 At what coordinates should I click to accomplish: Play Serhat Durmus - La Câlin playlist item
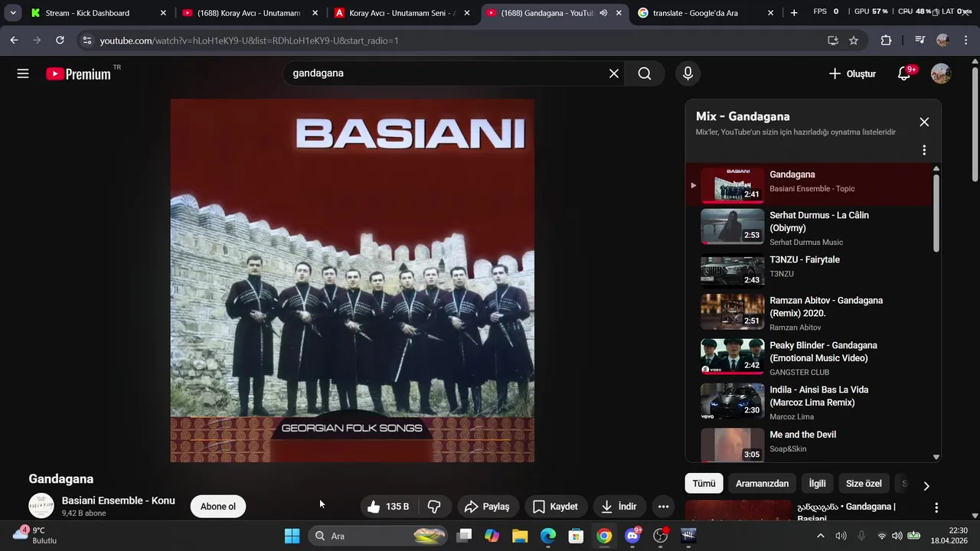click(808, 227)
